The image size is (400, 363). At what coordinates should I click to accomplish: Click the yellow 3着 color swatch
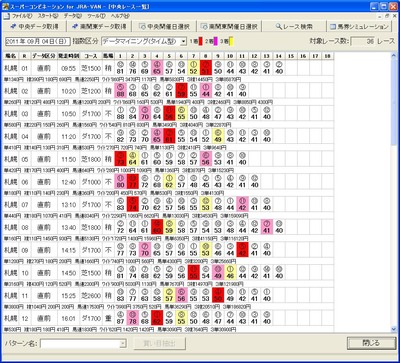pyautogui.click(x=231, y=42)
